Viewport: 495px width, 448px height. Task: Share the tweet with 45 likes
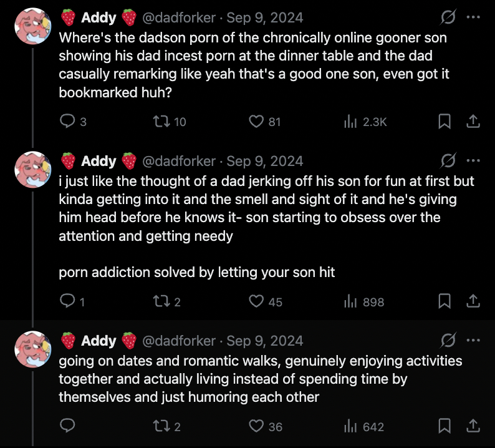point(473,302)
